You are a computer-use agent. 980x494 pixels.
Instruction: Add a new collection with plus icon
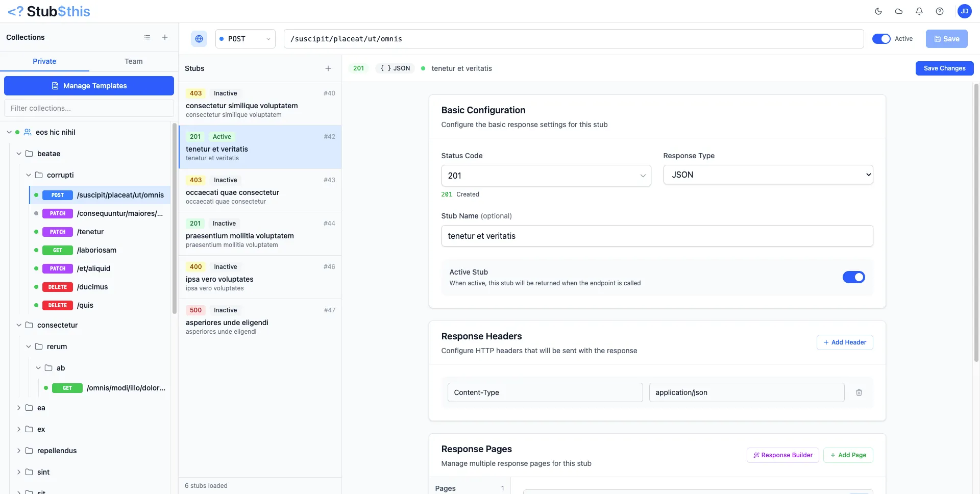point(165,37)
